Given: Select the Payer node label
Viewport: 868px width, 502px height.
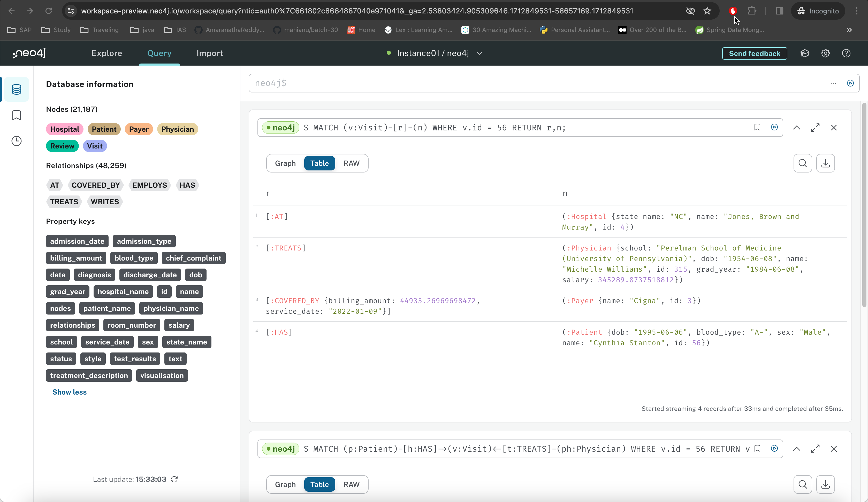Looking at the screenshot, I should 139,129.
